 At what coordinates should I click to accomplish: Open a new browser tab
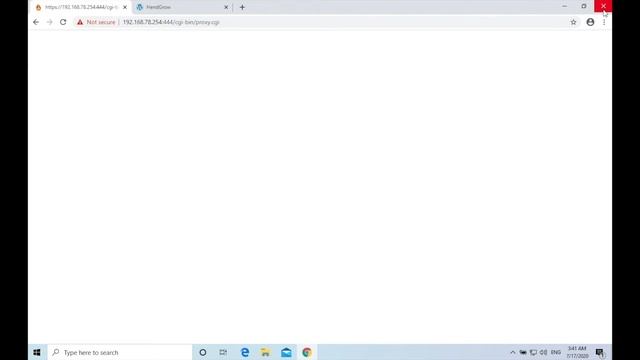click(x=242, y=7)
